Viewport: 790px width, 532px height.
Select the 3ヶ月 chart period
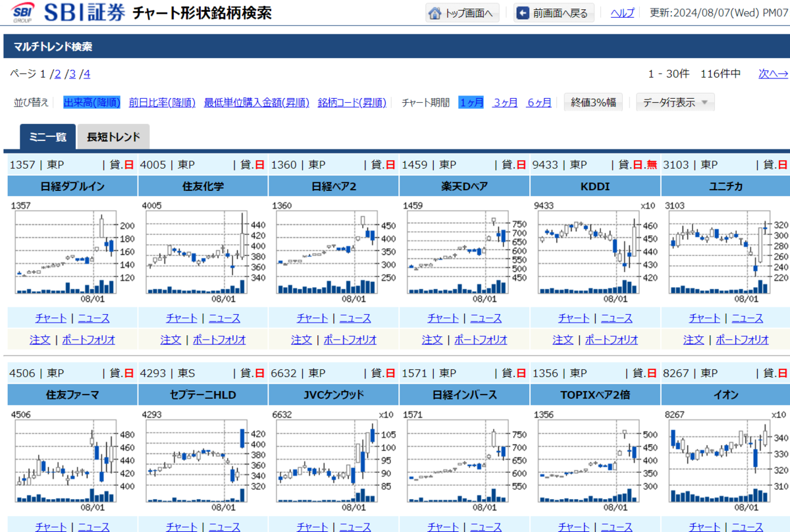point(505,102)
